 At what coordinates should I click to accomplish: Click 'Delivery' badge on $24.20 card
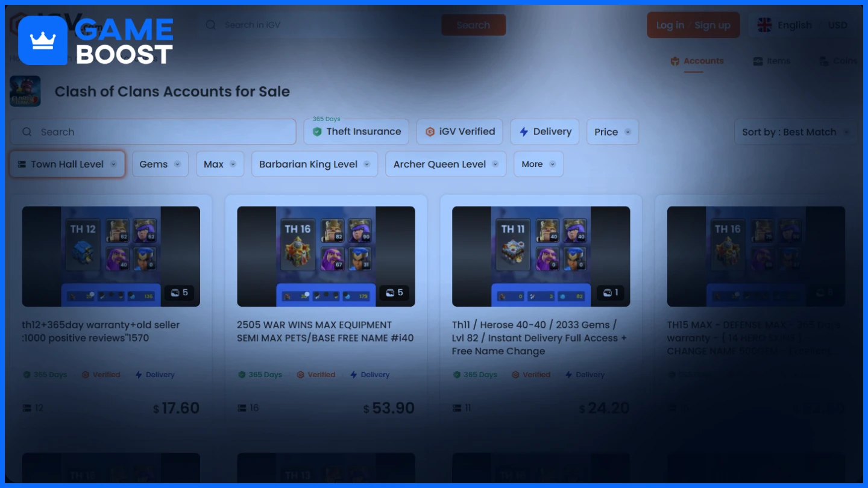tap(585, 375)
